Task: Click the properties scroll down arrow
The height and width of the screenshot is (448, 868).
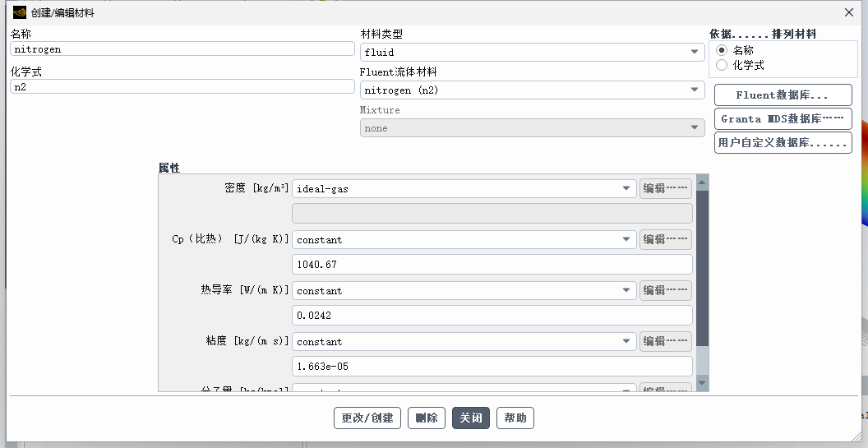Action: (x=702, y=382)
